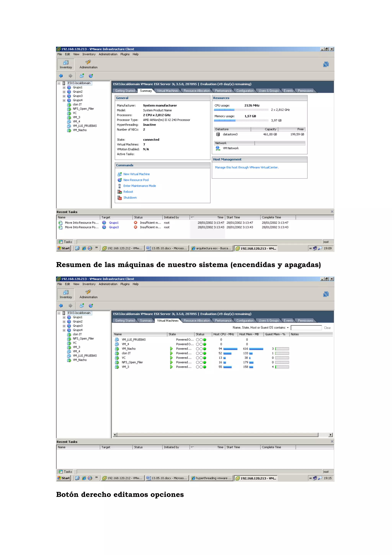
Task: Select the VM_LUI_PRUEBAS row in the virtual machines table
Action: tap(134, 340)
